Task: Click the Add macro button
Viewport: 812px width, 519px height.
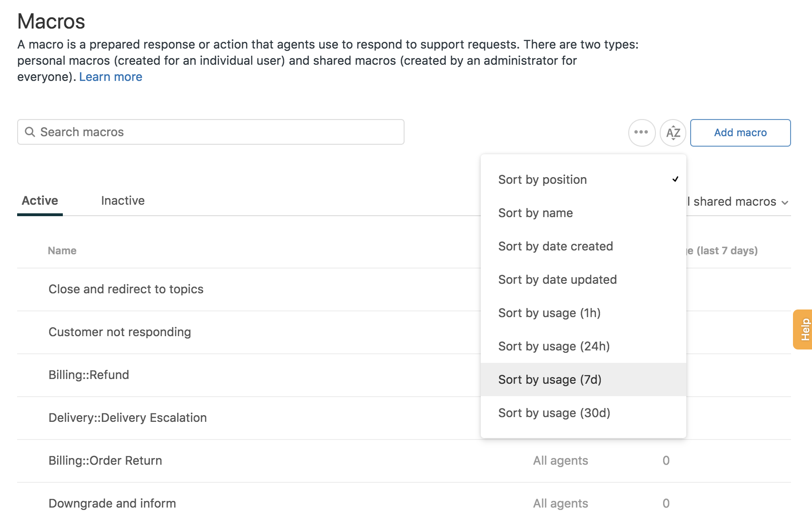Action: 740,132
